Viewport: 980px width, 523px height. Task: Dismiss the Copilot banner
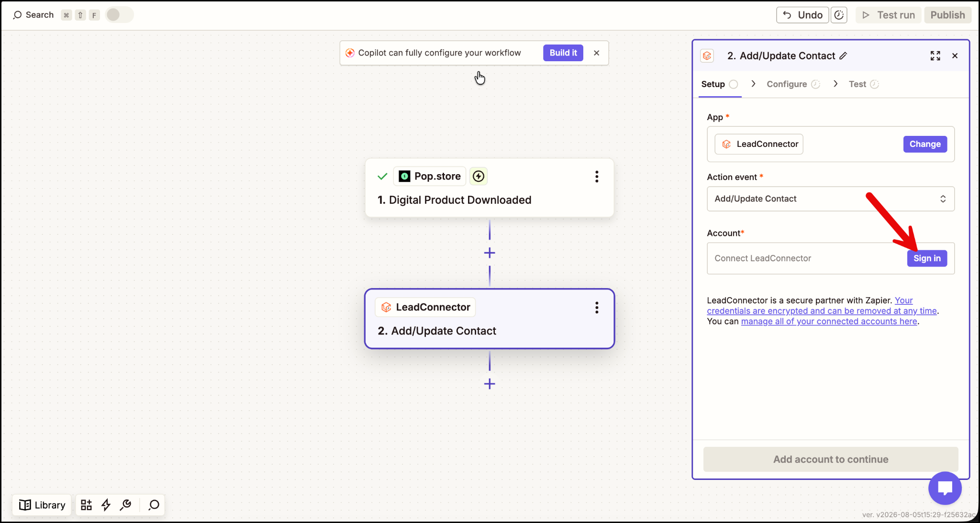coord(596,53)
